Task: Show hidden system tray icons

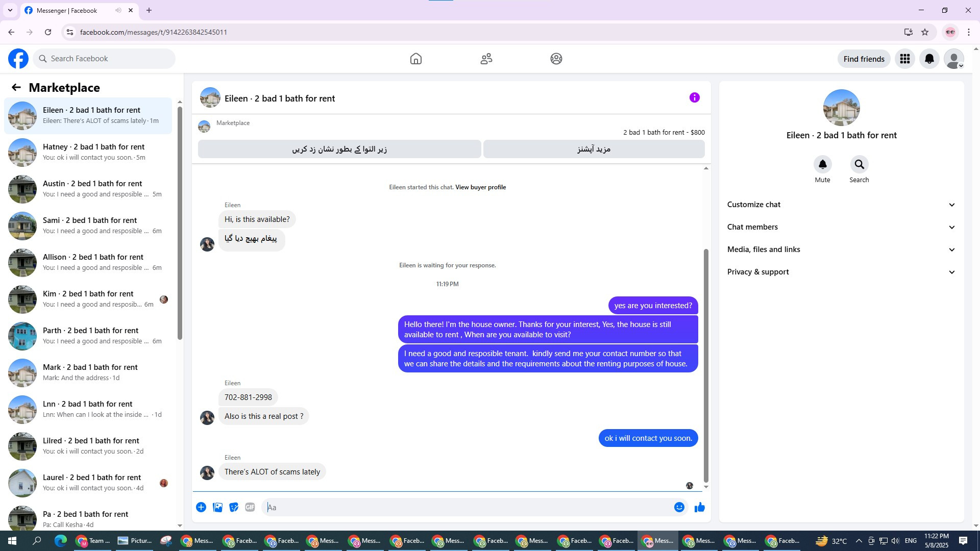Action: [859, 541]
